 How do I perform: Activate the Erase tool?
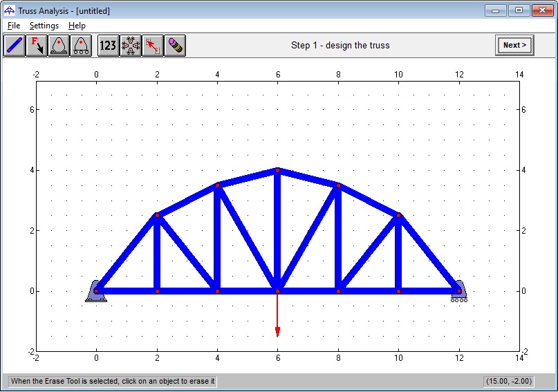click(x=175, y=46)
